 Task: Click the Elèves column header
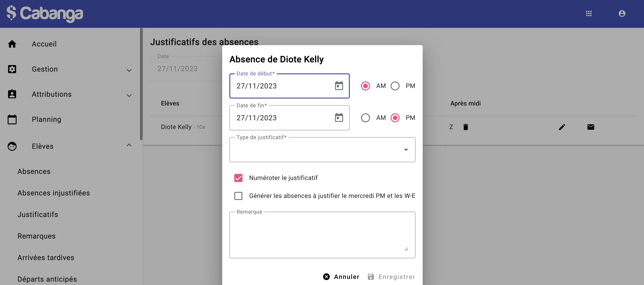click(170, 103)
